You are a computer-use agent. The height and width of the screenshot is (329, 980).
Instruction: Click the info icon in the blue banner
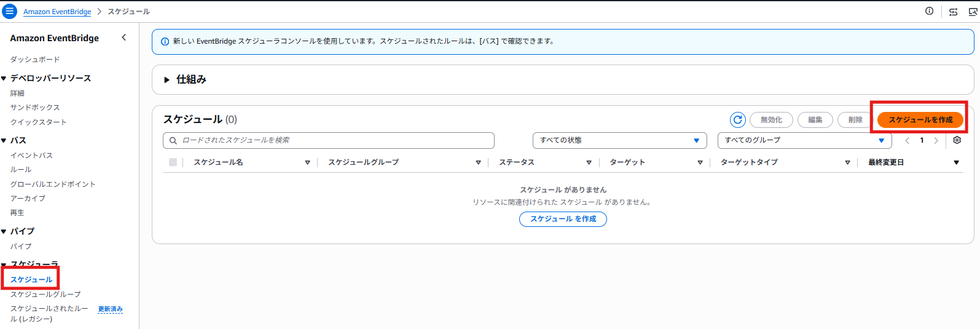(x=165, y=42)
